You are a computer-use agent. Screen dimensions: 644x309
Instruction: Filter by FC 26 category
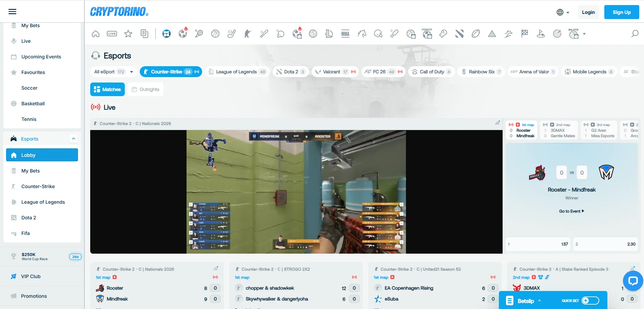pos(384,72)
